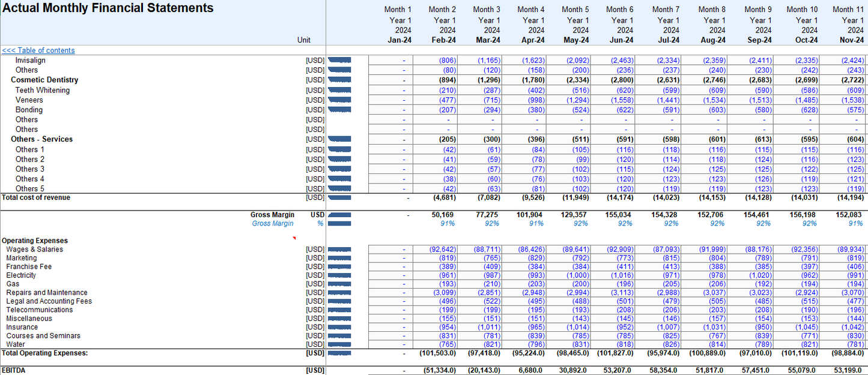Select the Repairs and Maintenance sparkline
This screenshot has width=868, height=375.
pos(339,293)
